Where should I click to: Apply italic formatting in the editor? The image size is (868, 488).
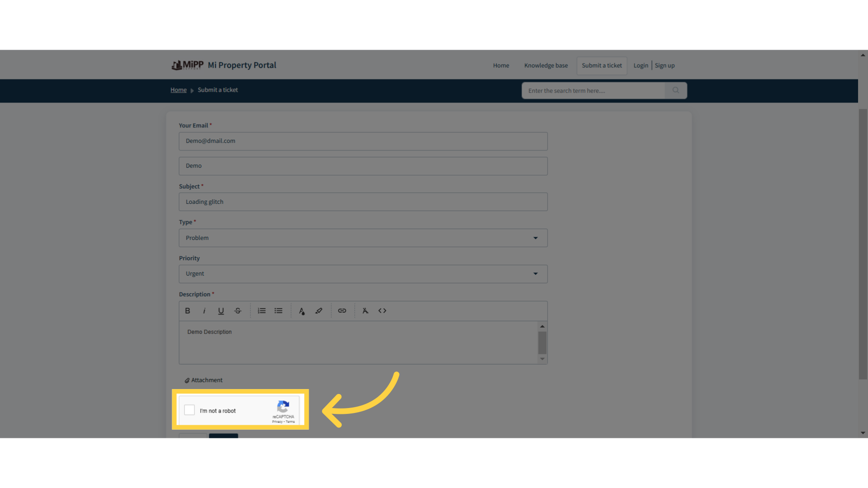(204, 311)
